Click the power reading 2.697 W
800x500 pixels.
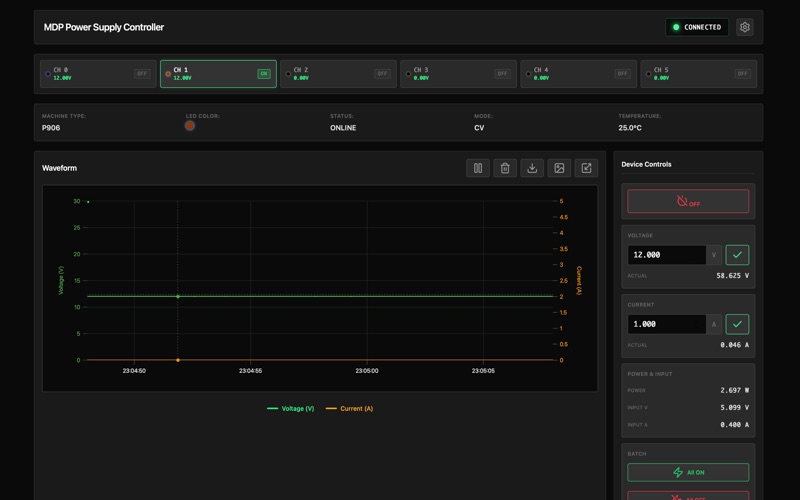click(734, 390)
